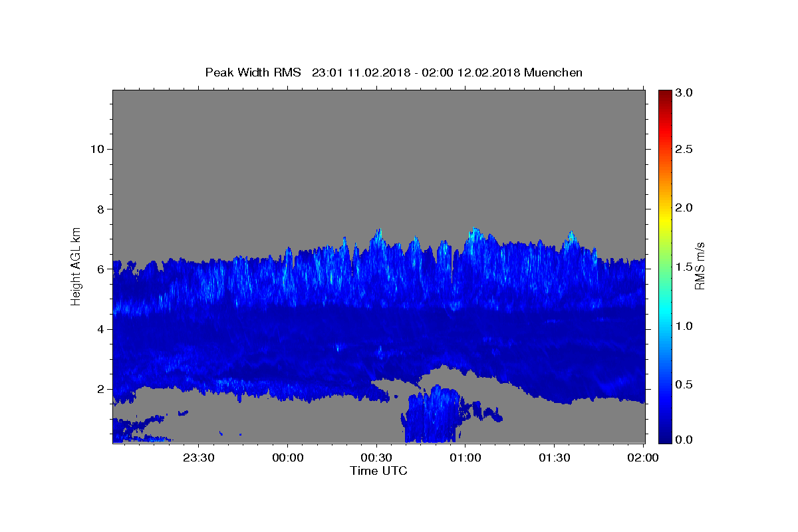798x532 pixels.
Task: Click the 'Muenchen' station name in title
Action: 553,72
